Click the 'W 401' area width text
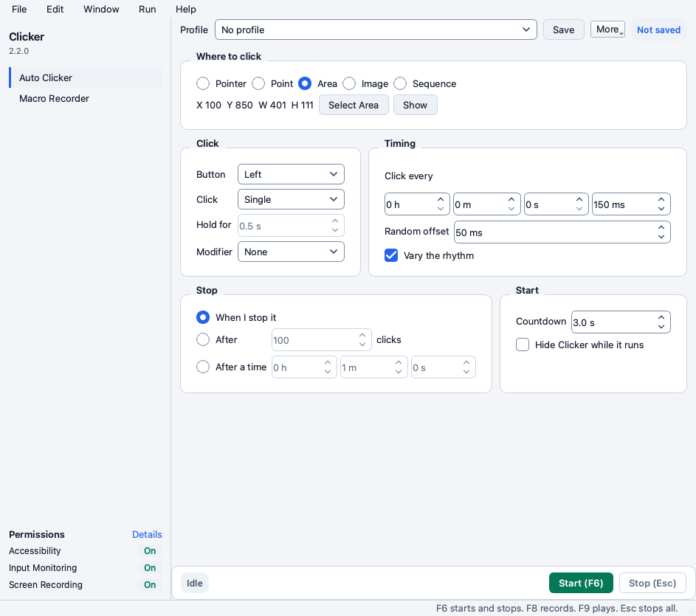This screenshot has width=696, height=616. [272, 105]
